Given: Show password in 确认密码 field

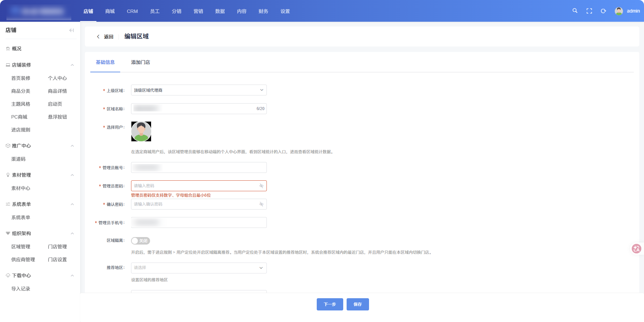Looking at the screenshot, I should click(261, 204).
